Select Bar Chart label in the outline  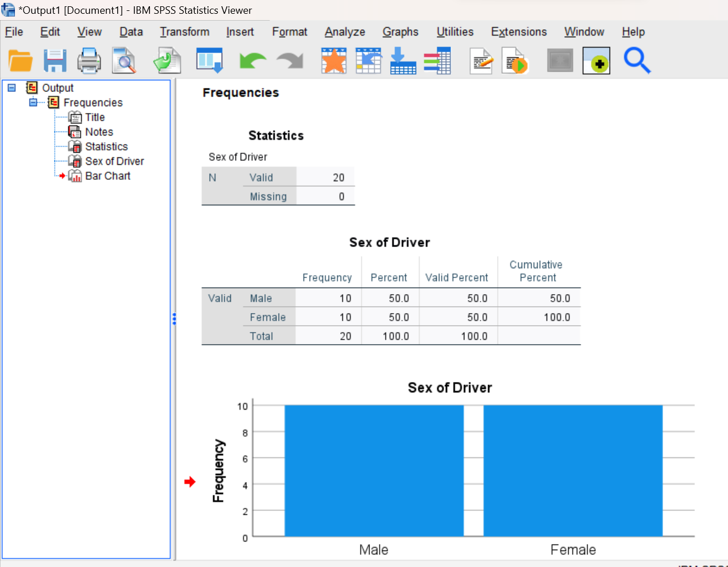108,176
